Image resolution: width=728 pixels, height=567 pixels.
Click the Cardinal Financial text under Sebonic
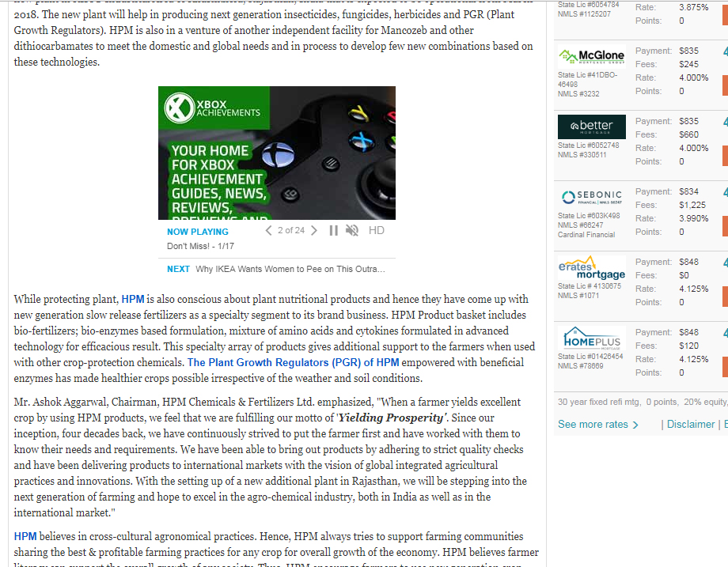click(586, 235)
